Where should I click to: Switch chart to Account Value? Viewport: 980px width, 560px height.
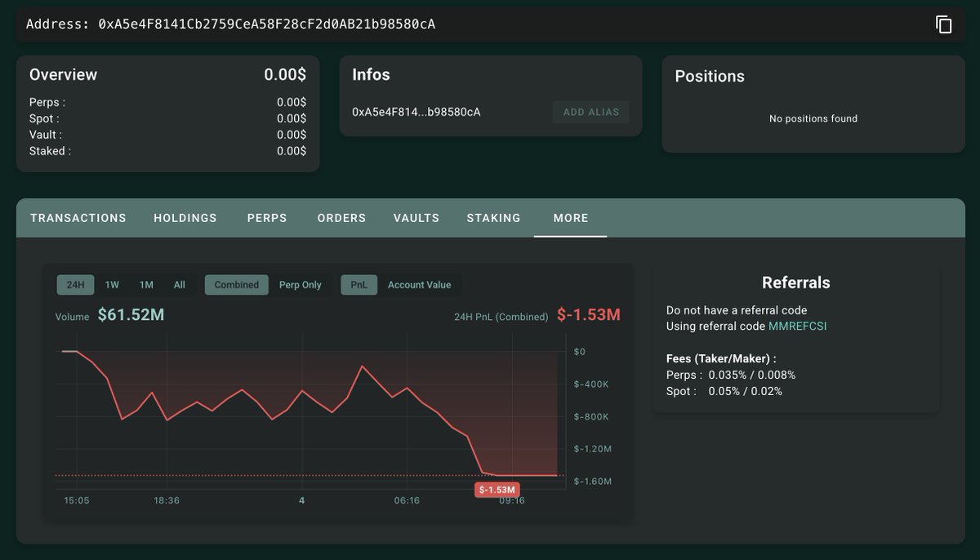[419, 285]
